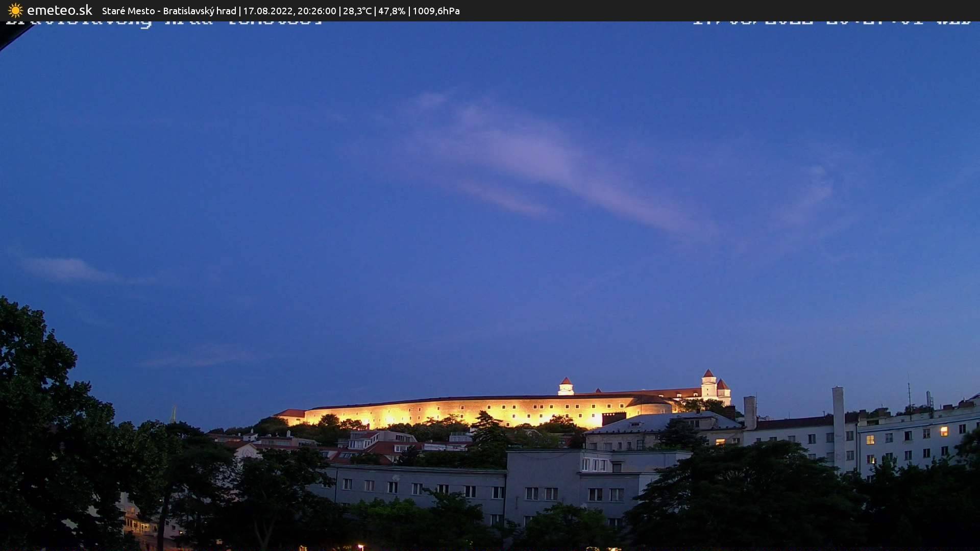Image resolution: width=980 pixels, height=551 pixels.
Task: Select the 17.08.2022 date in the header
Action: (x=269, y=11)
